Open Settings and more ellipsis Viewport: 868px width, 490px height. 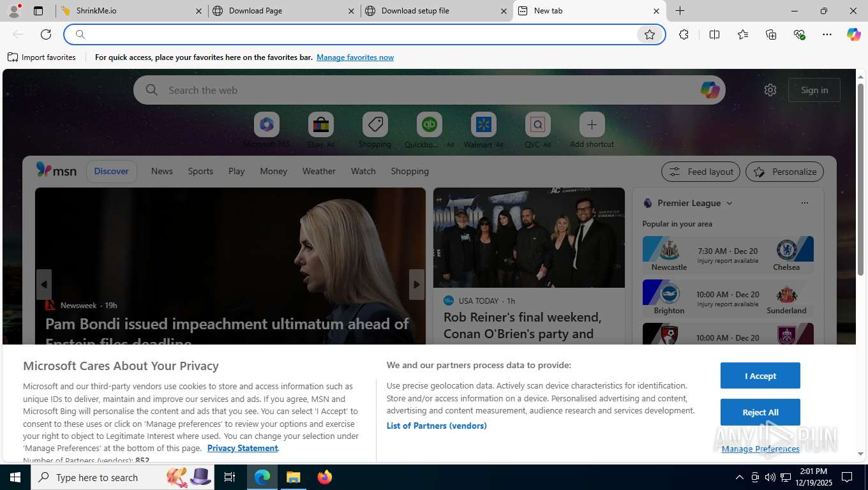click(827, 34)
